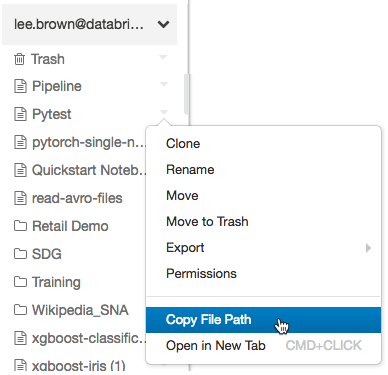Click the Trash bin icon

[19, 59]
